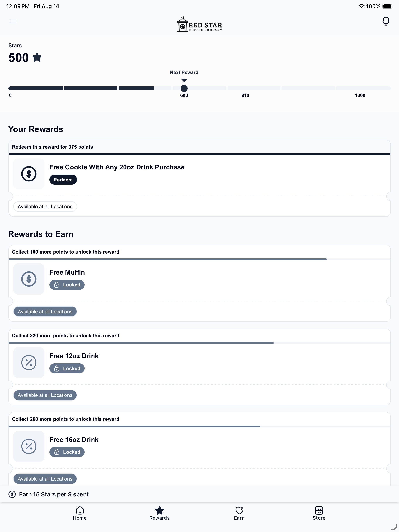Tap the Red Star Coffee logo
399x532 pixels.
pos(199,24)
